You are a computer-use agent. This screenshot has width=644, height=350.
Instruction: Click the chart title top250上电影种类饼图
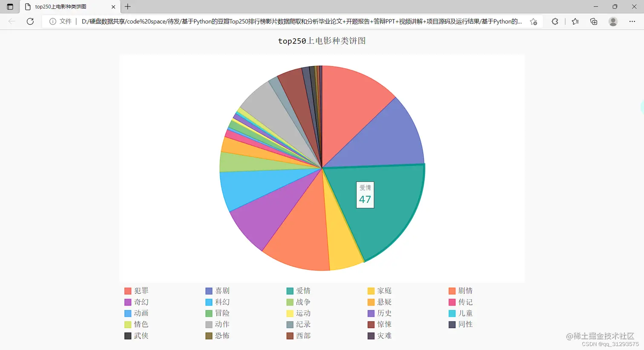click(322, 41)
